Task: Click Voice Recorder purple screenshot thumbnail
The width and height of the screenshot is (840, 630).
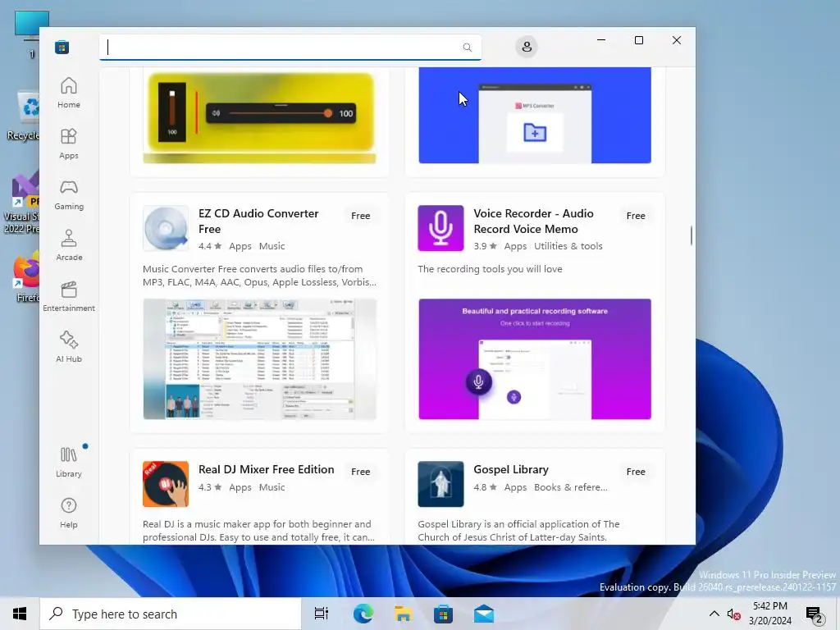Action: 535,359
